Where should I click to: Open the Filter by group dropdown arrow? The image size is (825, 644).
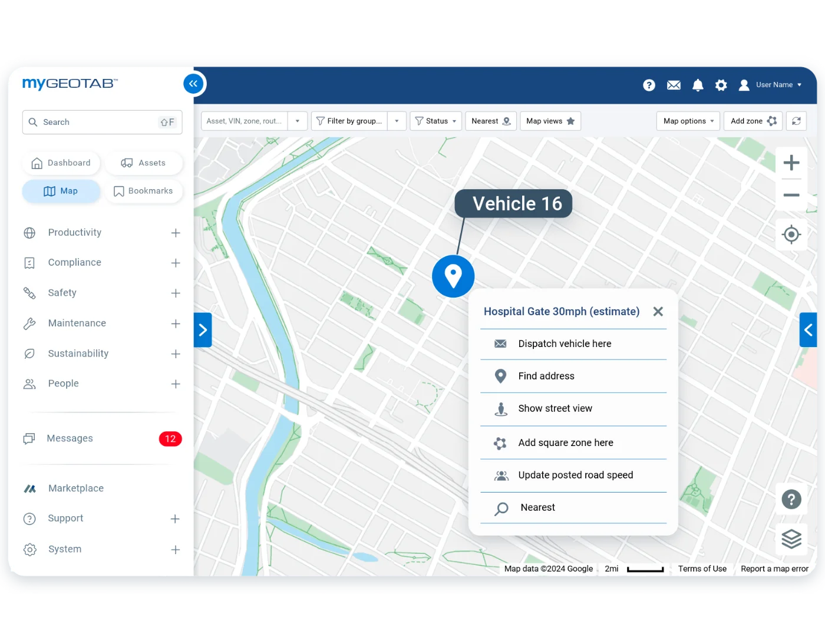[397, 121]
